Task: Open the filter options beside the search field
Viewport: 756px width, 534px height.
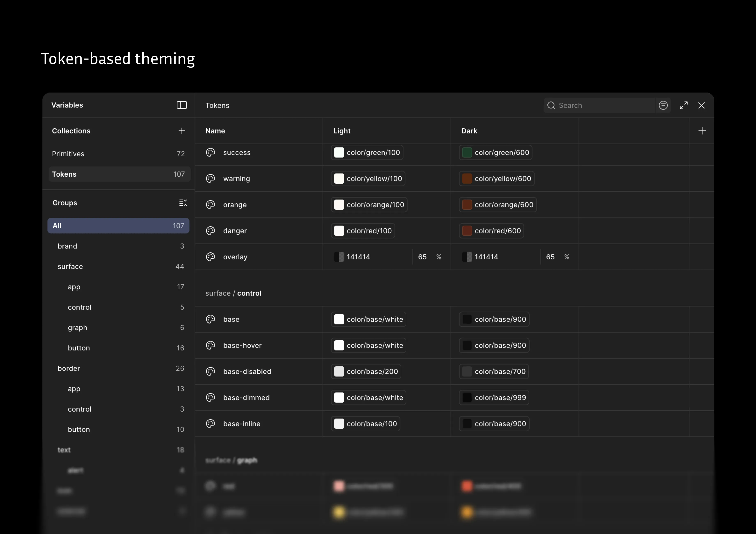Action: 663,105
